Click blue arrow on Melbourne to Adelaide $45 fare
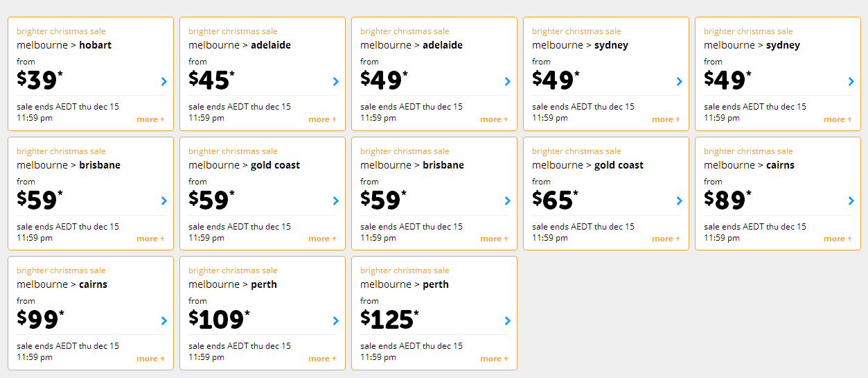Image resolution: width=868 pixels, height=378 pixels. pos(336,81)
